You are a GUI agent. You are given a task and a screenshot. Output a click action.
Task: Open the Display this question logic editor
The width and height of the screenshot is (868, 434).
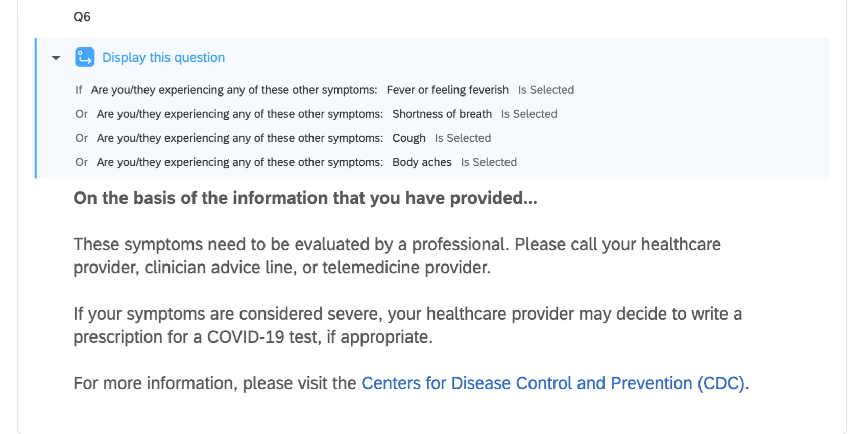click(163, 57)
